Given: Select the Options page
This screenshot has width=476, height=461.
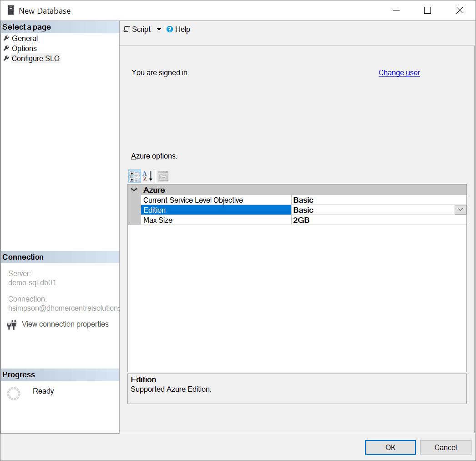Looking at the screenshot, I should [x=24, y=48].
